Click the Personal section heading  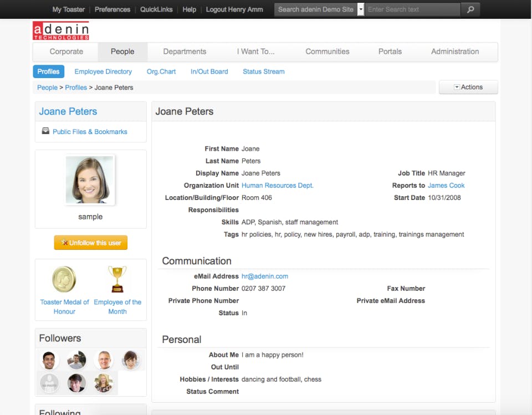coord(182,340)
